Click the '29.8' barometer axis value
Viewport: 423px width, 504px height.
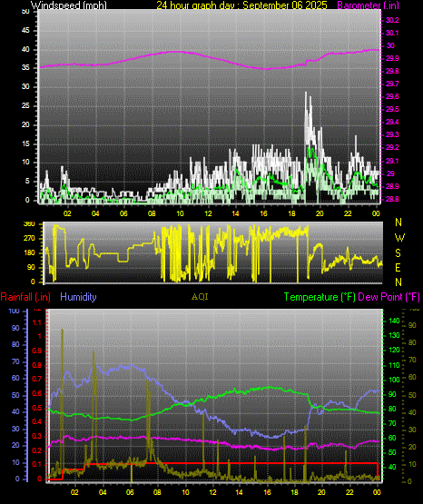[392, 72]
